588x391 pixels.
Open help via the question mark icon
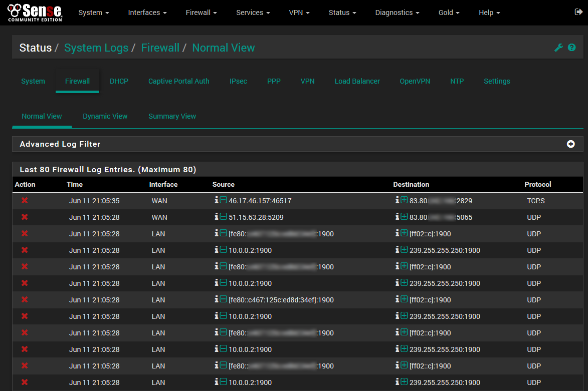click(572, 48)
